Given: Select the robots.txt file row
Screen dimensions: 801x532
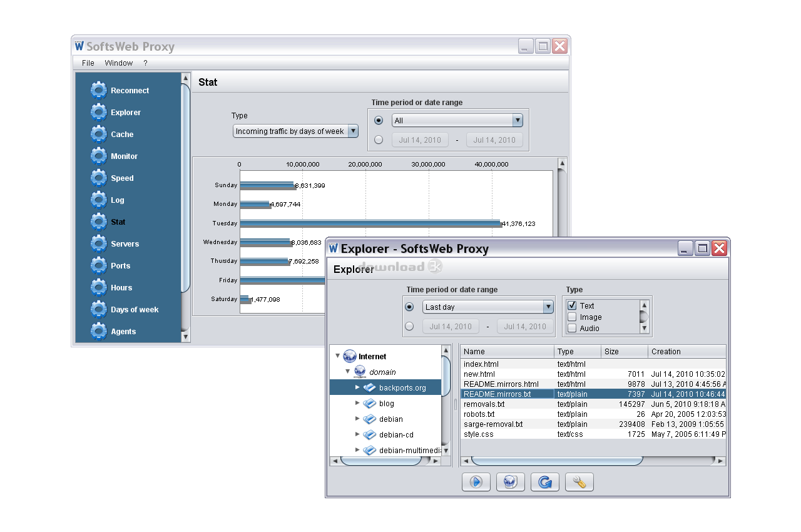Looking at the screenshot, I should tap(593, 414).
